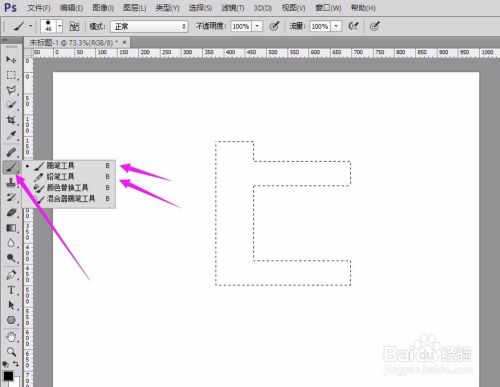The image size is (500, 387).
Task: Choose 画笔工具 from flyout menu
Action: [x=69, y=166]
